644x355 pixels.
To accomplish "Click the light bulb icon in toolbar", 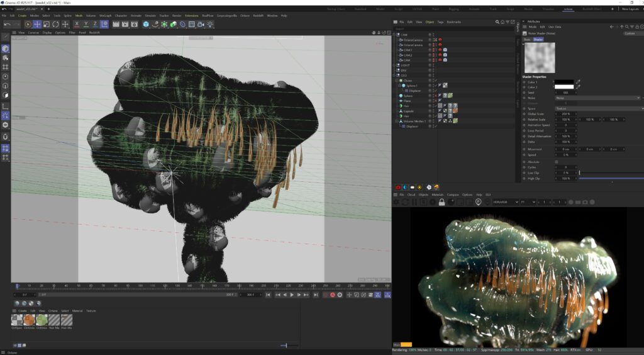I will (x=210, y=24).
